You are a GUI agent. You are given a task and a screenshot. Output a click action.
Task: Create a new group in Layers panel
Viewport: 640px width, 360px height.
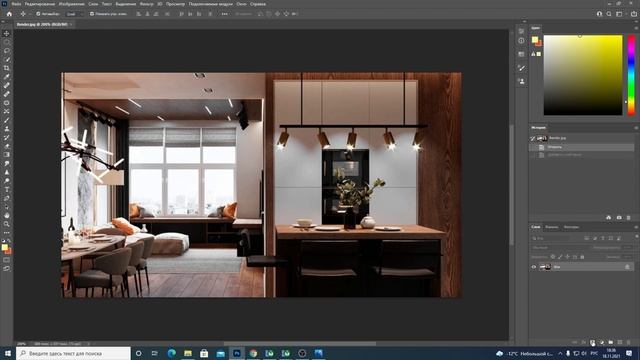[x=611, y=342]
